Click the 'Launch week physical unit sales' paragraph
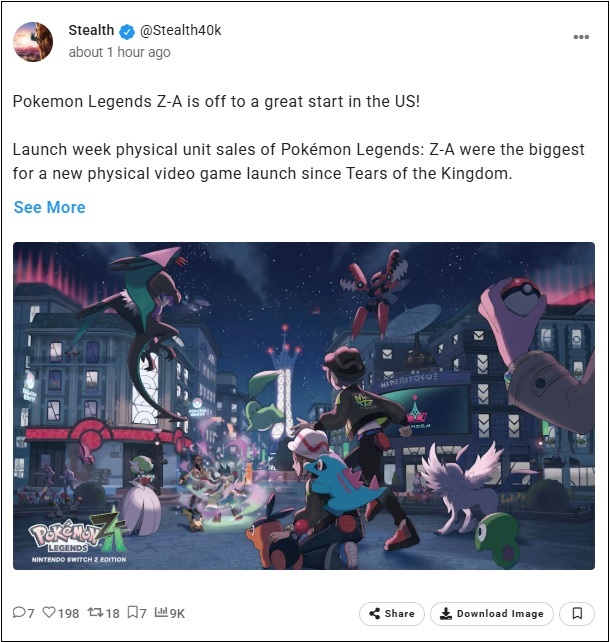This screenshot has width=610, height=642. pos(298,161)
